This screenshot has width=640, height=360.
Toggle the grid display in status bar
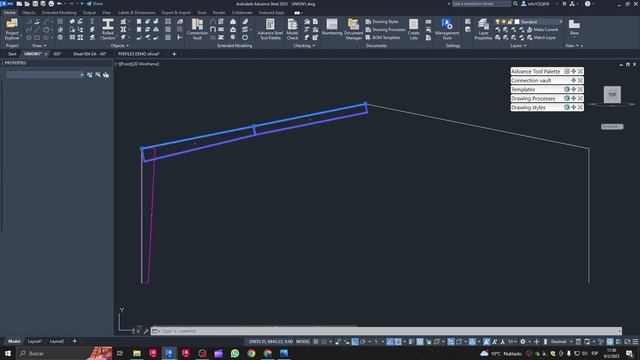316,342
